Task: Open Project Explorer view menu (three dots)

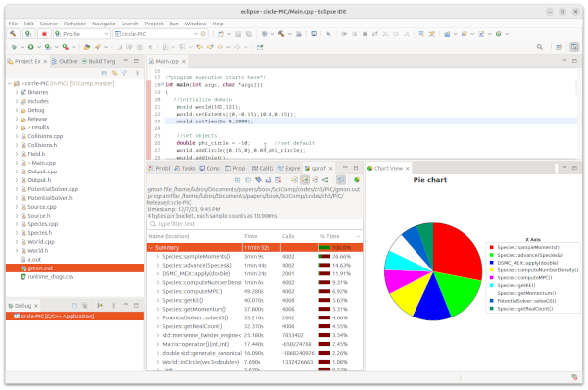Action: coord(137,73)
